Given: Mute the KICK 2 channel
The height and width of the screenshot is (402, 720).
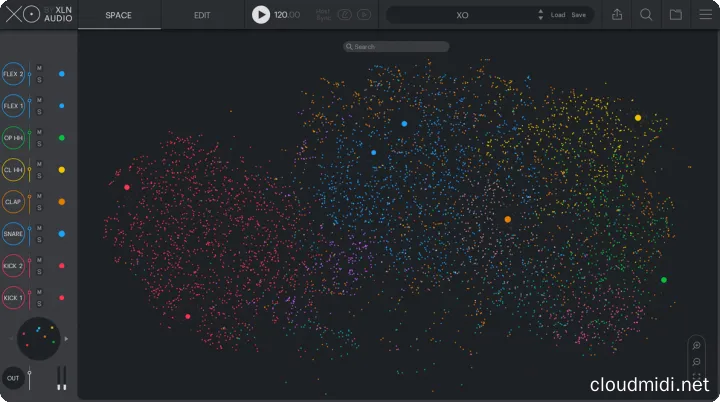Looking at the screenshot, I should click(39, 261).
